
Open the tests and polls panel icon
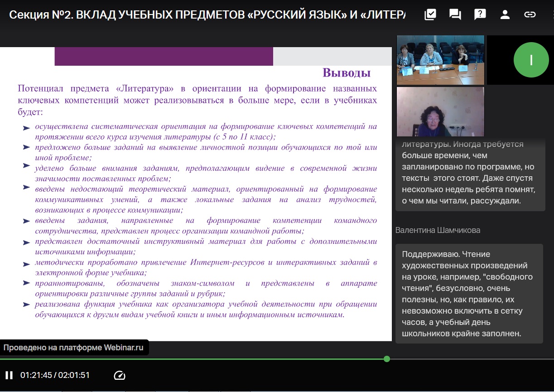pyautogui.click(x=430, y=15)
